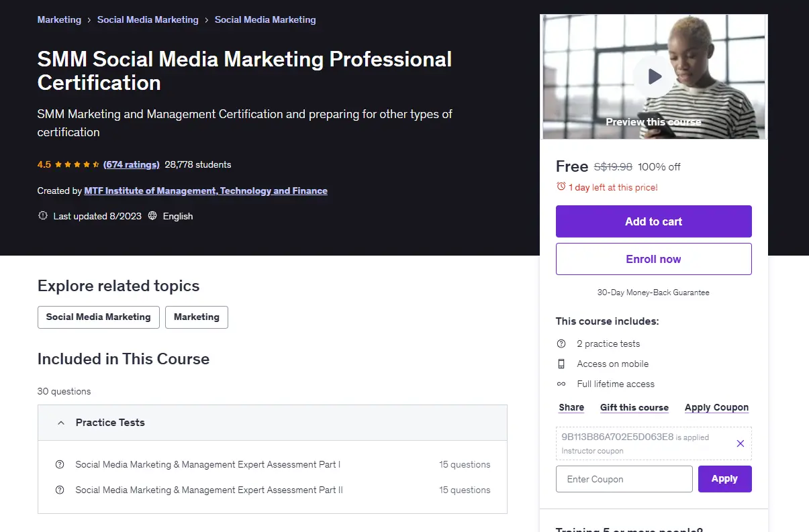The width and height of the screenshot is (809, 532).
Task: Open the Marketing breadcrumb link
Action: click(59, 19)
